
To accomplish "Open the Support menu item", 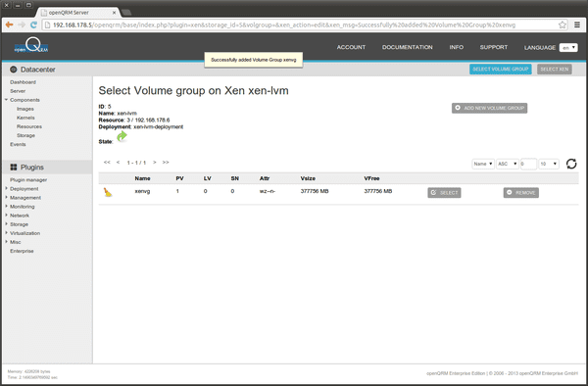I will pos(494,47).
